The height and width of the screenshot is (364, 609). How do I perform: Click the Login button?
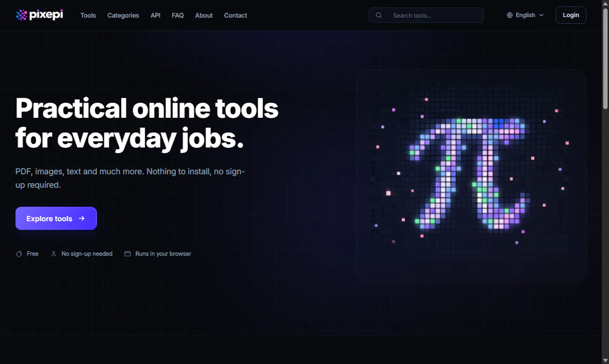click(x=571, y=15)
